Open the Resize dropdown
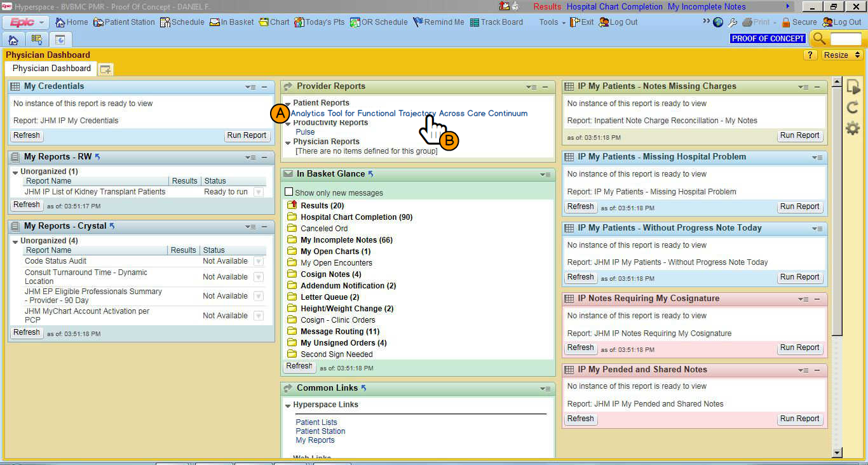This screenshot has height=465, width=868. [x=842, y=55]
